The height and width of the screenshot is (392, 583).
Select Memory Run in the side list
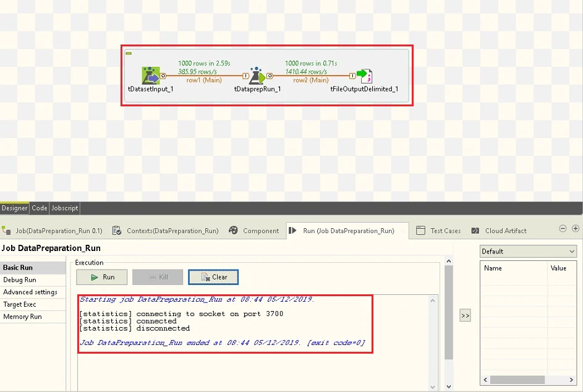(x=33, y=317)
